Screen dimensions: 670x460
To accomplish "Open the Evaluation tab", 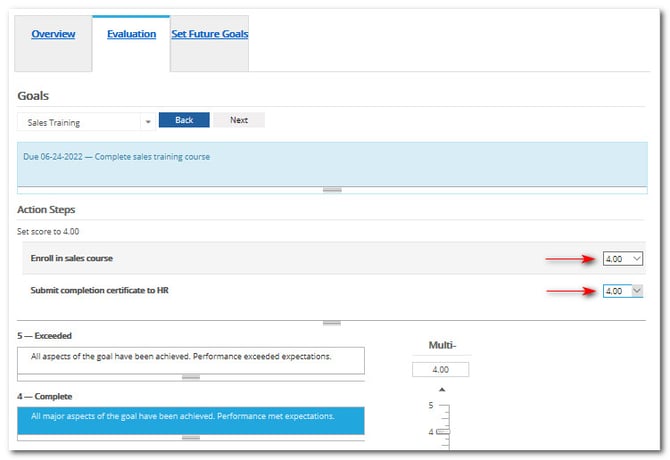I will coord(131,34).
